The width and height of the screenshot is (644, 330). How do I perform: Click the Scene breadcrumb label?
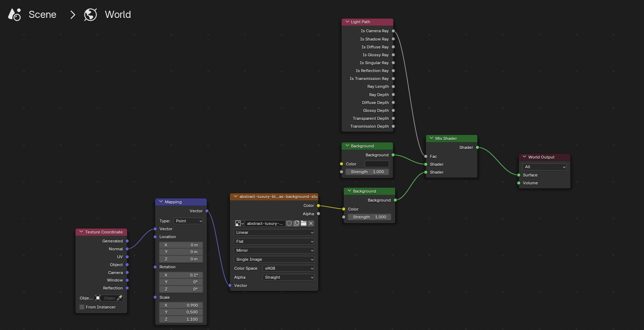coord(42,15)
